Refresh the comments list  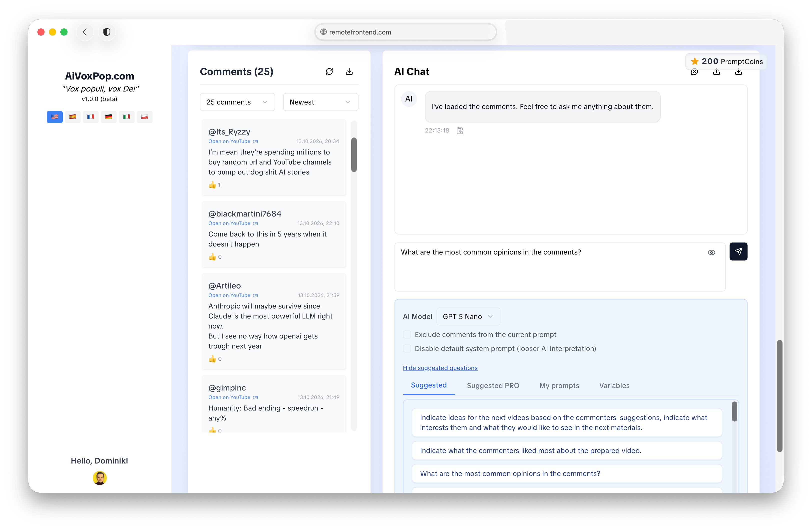(x=329, y=71)
